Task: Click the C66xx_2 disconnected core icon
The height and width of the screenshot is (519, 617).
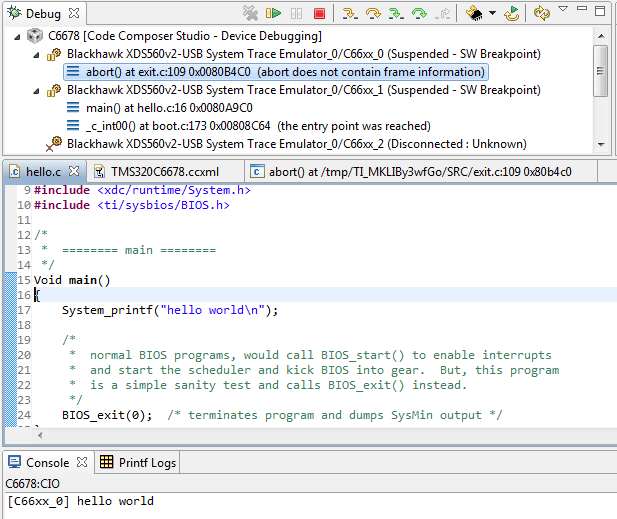Action: (x=54, y=144)
